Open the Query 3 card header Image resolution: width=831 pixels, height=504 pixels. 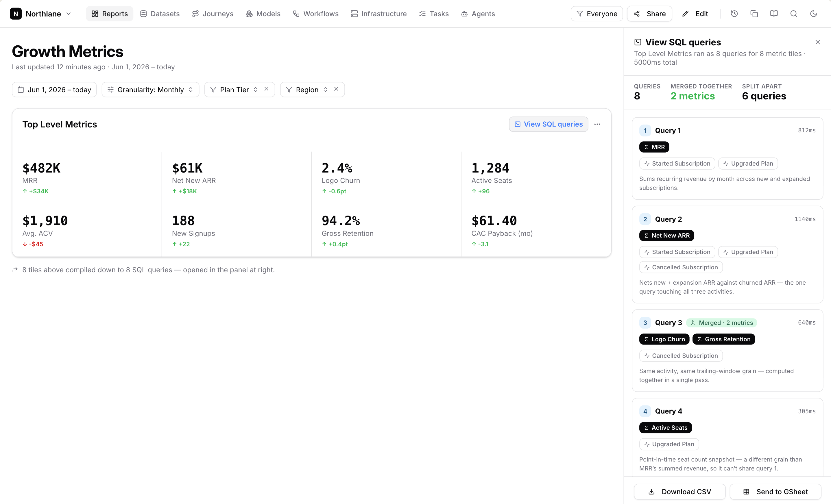pyautogui.click(x=727, y=323)
